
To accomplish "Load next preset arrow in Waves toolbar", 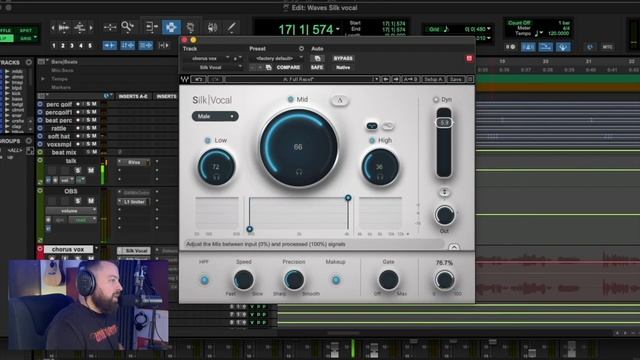I will coord(396,79).
